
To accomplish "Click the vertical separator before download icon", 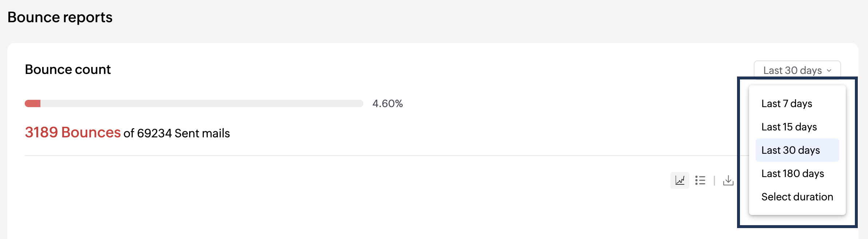I will (x=714, y=180).
